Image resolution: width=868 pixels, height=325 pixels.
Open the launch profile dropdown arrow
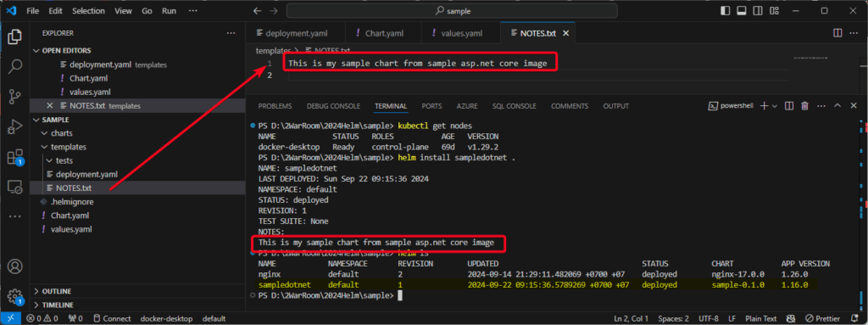(775, 106)
